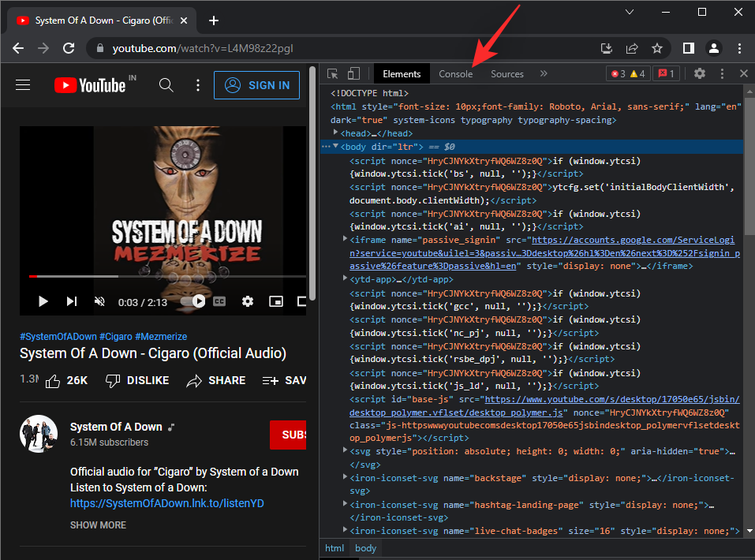The width and height of the screenshot is (755, 560).
Task: Open video player settings gear
Action: [x=248, y=301]
